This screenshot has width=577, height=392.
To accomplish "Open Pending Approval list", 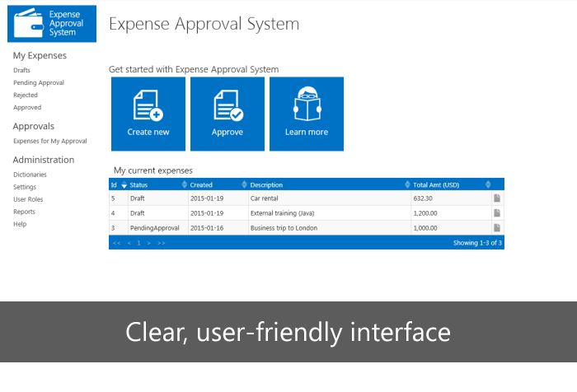I will coord(39,82).
